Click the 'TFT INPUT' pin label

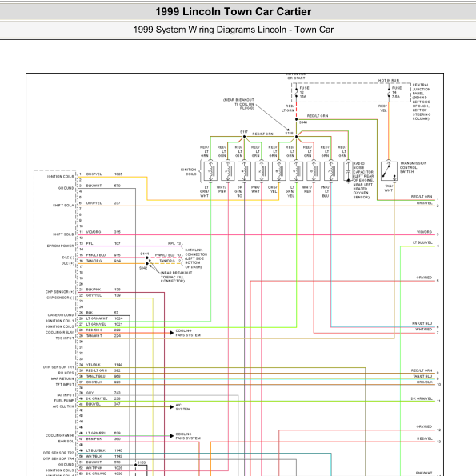coord(65,385)
